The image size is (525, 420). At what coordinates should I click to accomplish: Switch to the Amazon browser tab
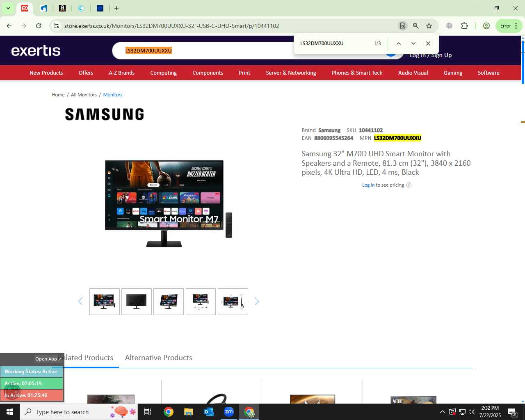pos(62,8)
